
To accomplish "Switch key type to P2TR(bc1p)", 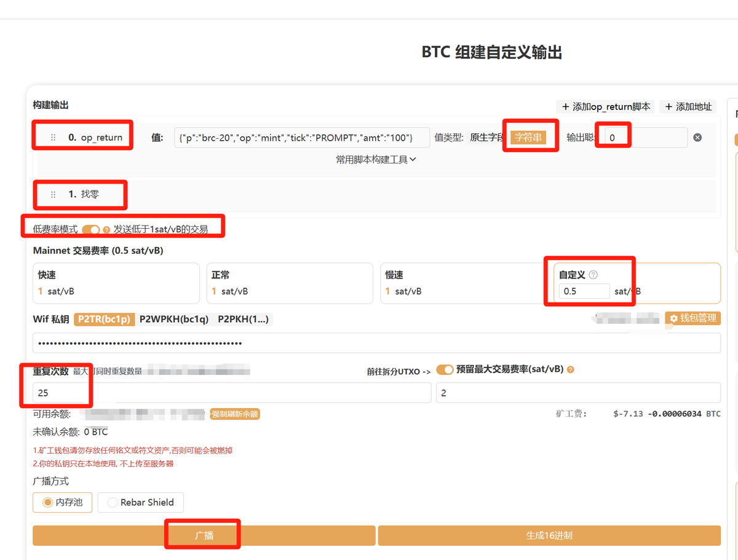I will tap(103, 319).
